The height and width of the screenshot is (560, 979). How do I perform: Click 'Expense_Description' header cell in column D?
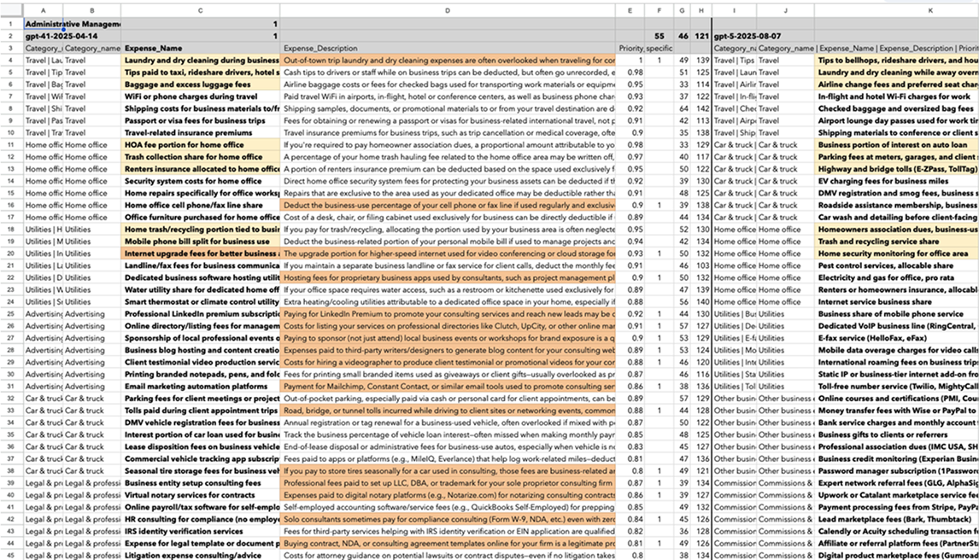click(x=448, y=48)
